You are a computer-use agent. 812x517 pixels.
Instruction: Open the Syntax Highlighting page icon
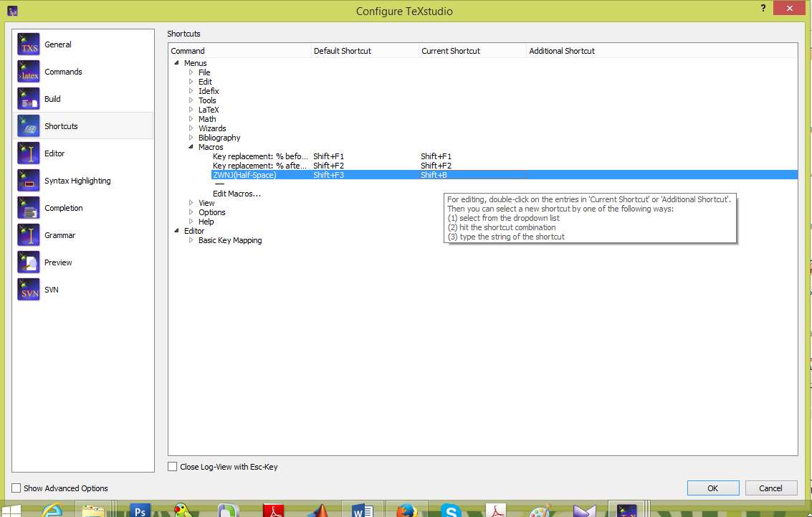click(29, 181)
